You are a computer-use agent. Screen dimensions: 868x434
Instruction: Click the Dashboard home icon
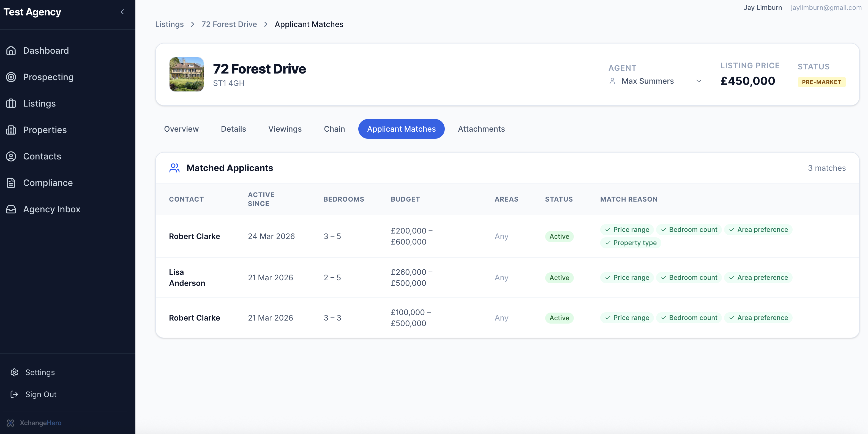click(11, 51)
